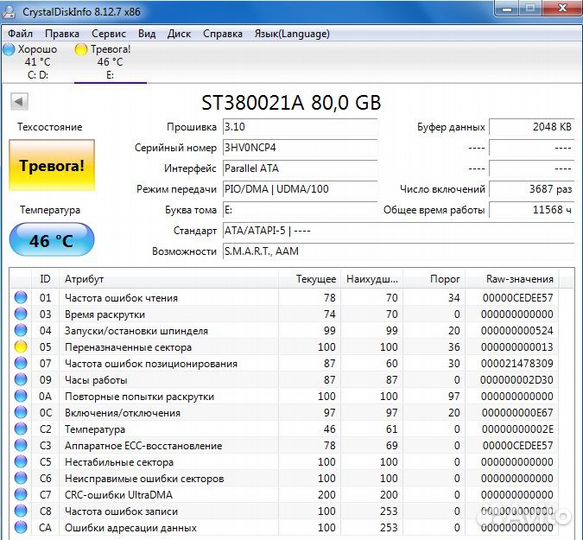Screen dimensions: 583x540
Task: Go to previous disk with left arrow button
Action: (19, 101)
